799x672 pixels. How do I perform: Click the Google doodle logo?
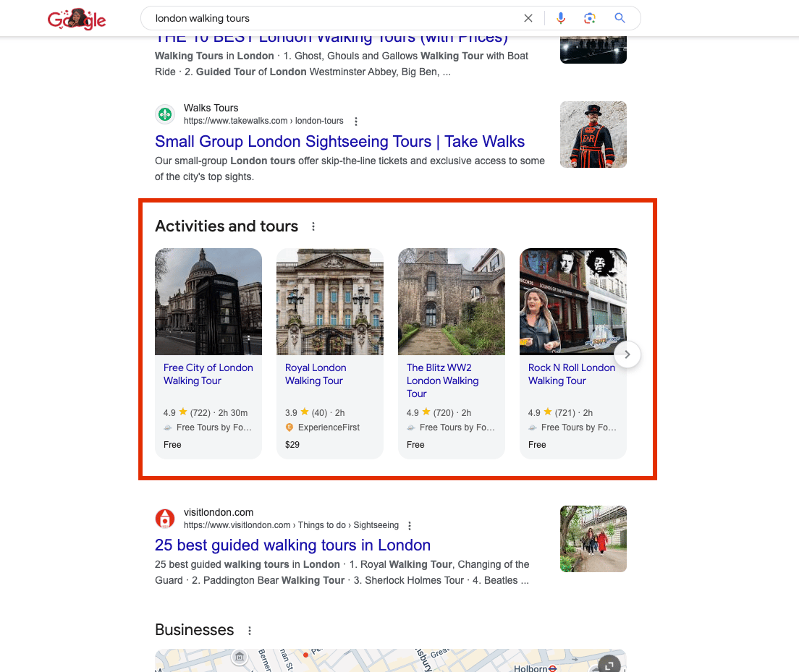point(77,19)
